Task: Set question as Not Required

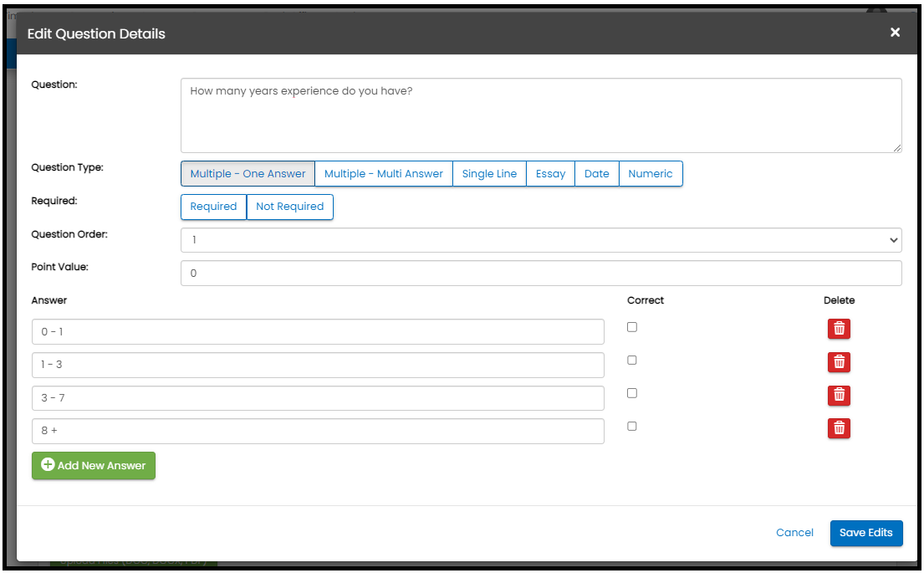Action: (289, 207)
